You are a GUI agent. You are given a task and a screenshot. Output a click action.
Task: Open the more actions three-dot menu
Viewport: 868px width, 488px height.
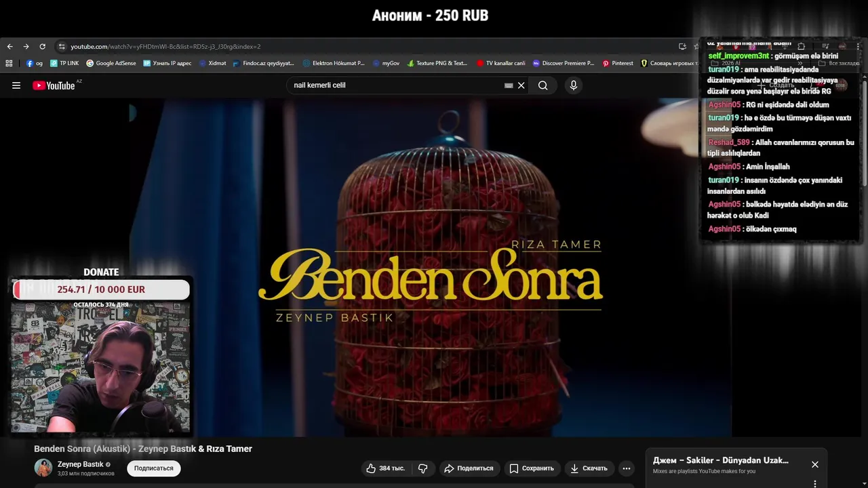click(627, 468)
